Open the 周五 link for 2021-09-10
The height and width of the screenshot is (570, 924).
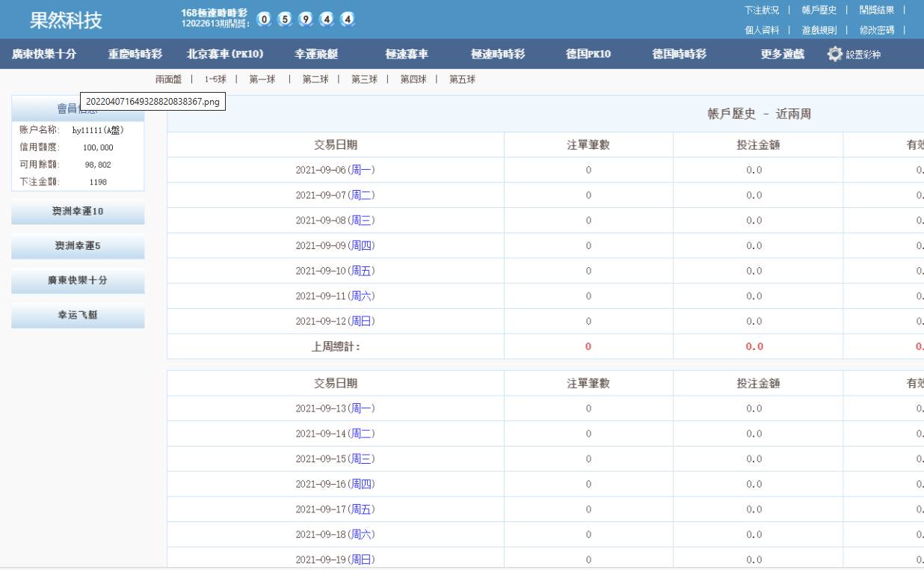362,271
